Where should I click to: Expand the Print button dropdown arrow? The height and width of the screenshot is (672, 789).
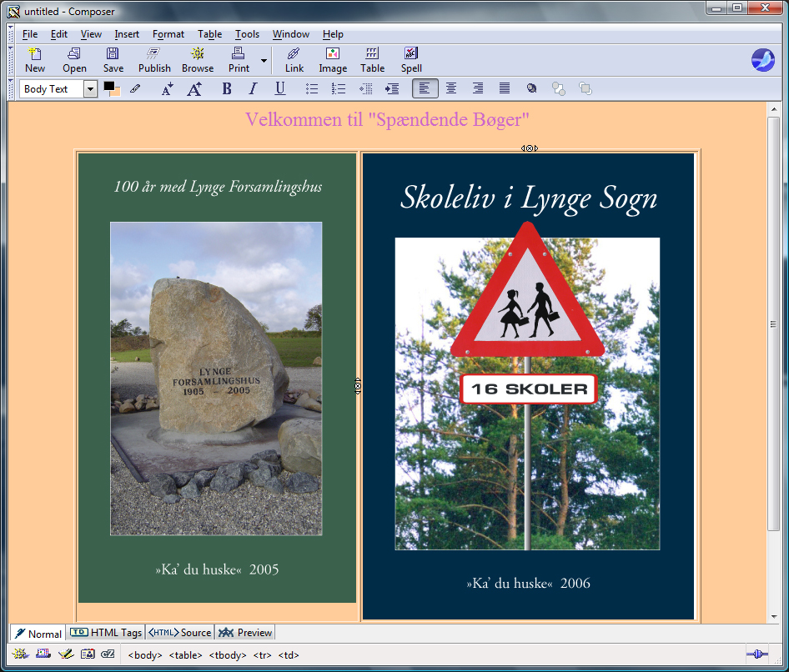coord(264,60)
